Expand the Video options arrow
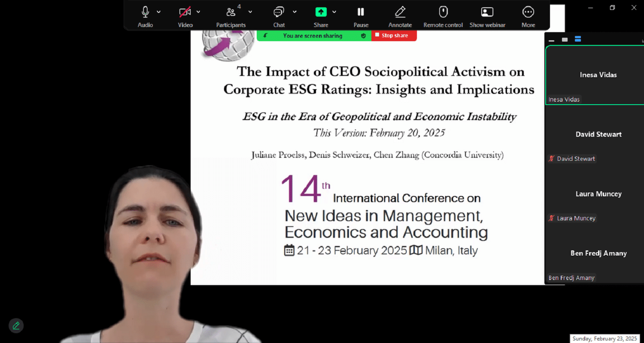Image resolution: width=644 pixels, height=343 pixels. point(198,12)
